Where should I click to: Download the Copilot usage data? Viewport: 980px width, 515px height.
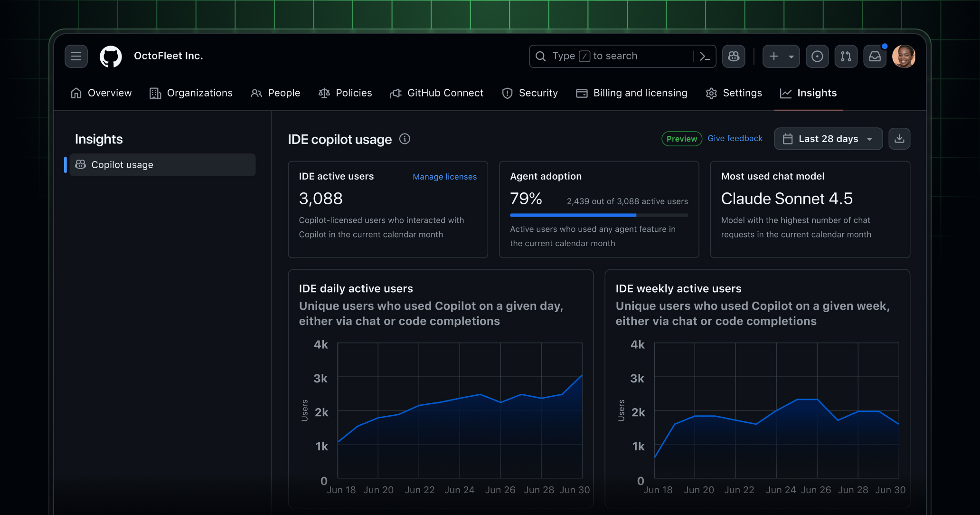[x=899, y=138]
